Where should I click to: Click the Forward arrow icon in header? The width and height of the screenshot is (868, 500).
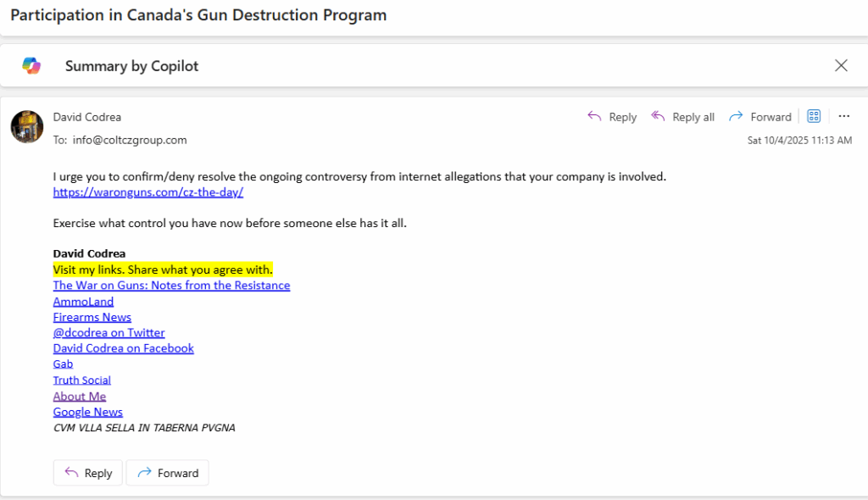coord(736,117)
